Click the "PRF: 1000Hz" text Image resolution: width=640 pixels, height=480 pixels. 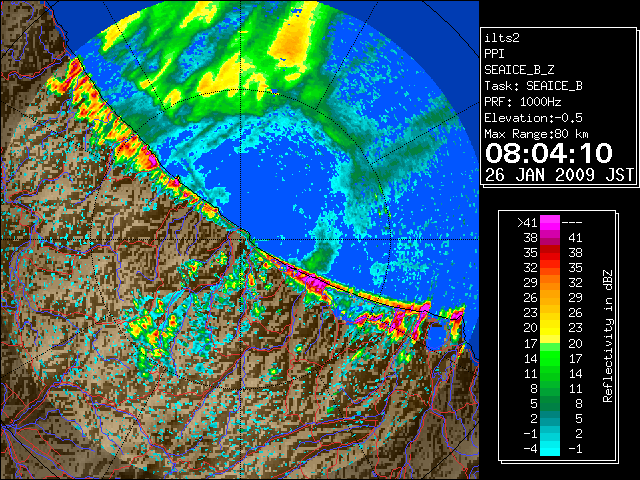click(x=523, y=102)
